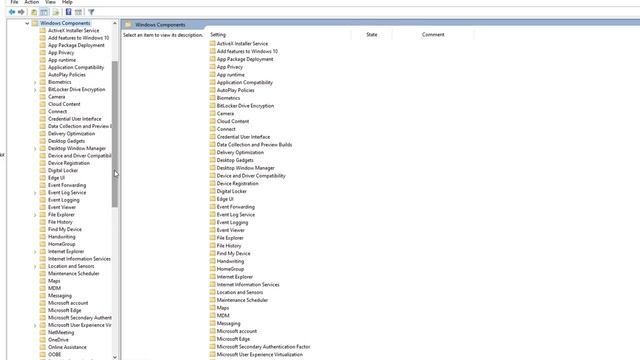640x360 pixels.
Task: Expand Desktop Window Manager in the tree
Action: click(35, 149)
